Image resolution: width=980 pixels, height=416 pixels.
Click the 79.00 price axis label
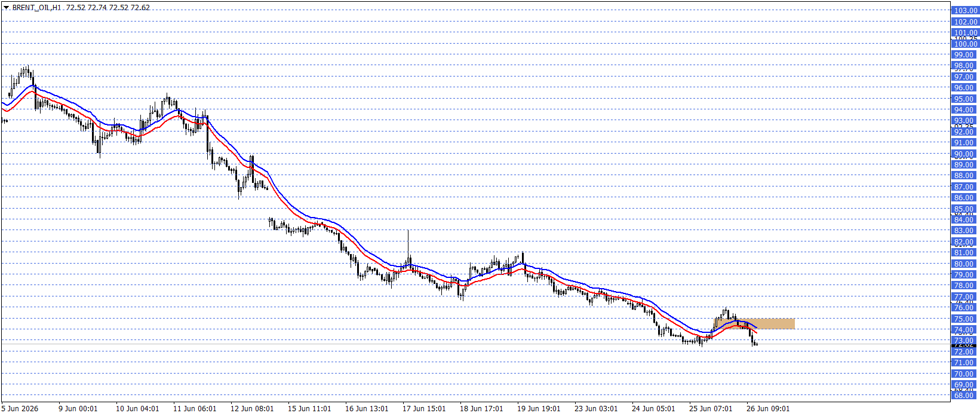click(964, 275)
